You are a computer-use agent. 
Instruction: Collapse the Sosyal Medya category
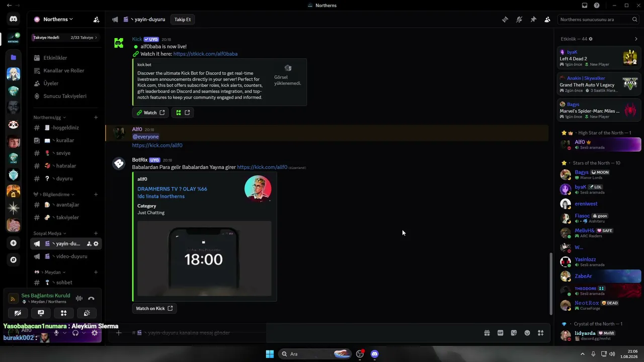click(49, 233)
